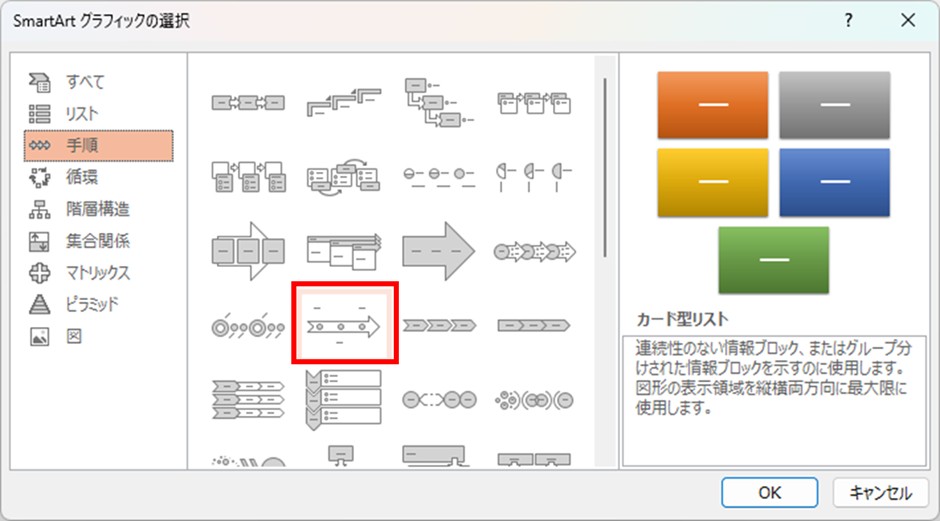
Task: Select the circles joined by dashed arrows layout
Action: [x=439, y=399]
